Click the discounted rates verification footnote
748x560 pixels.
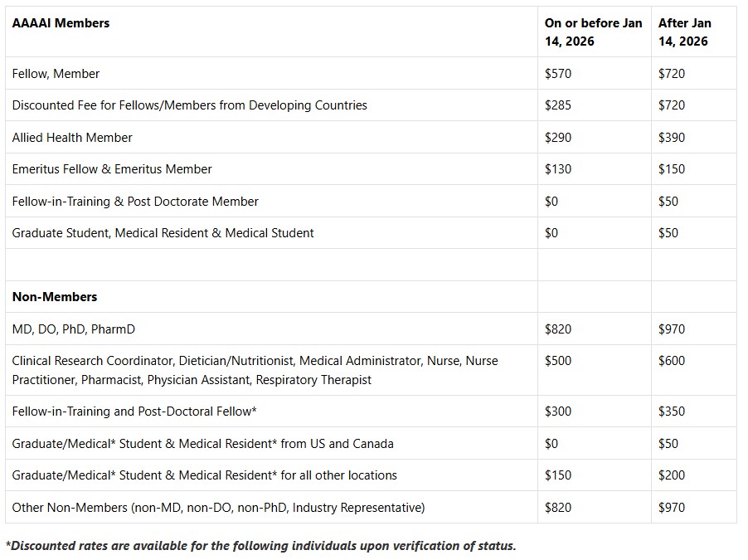click(260, 545)
